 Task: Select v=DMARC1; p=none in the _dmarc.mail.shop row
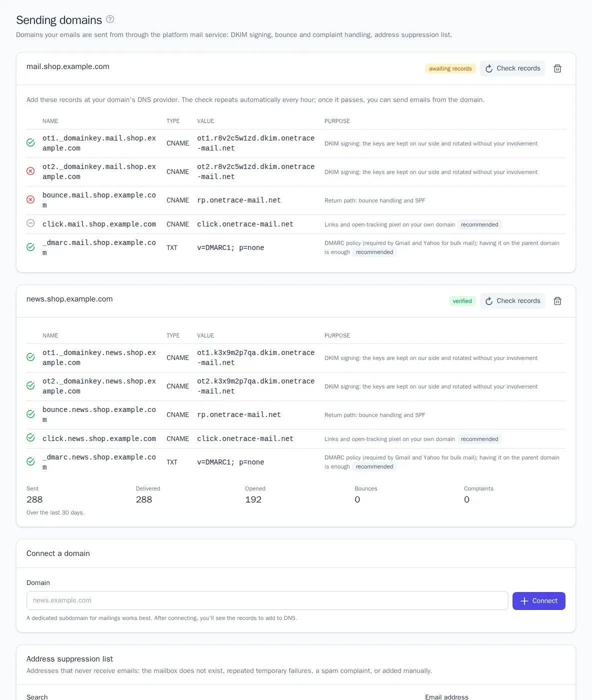[x=230, y=247]
